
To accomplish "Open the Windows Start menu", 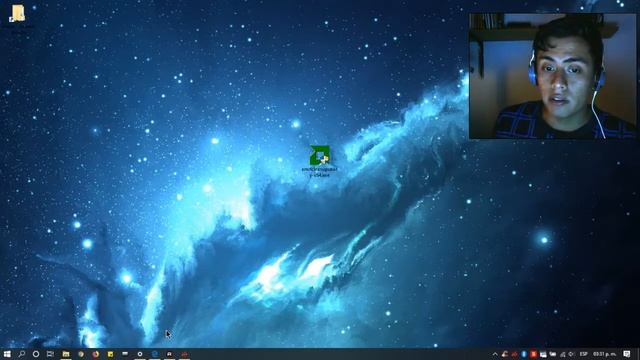I will point(7,354).
